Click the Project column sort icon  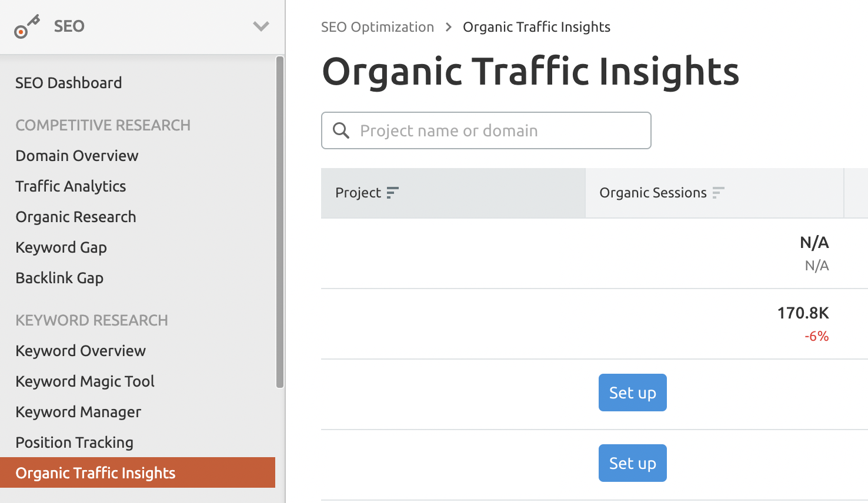392,192
